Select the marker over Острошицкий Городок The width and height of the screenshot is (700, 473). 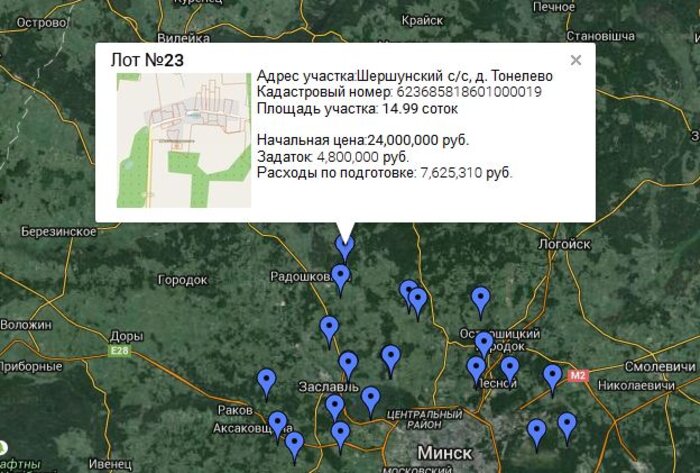pyautogui.click(x=484, y=343)
